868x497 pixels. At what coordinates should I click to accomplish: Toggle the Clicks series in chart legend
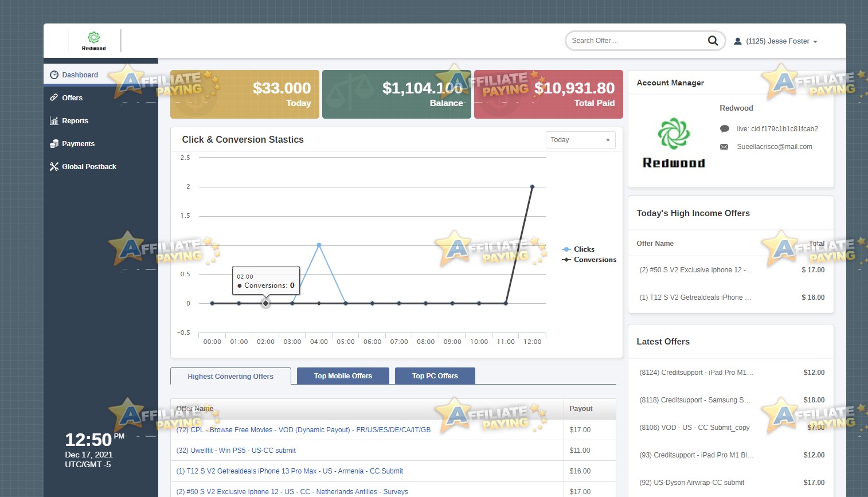(578, 249)
